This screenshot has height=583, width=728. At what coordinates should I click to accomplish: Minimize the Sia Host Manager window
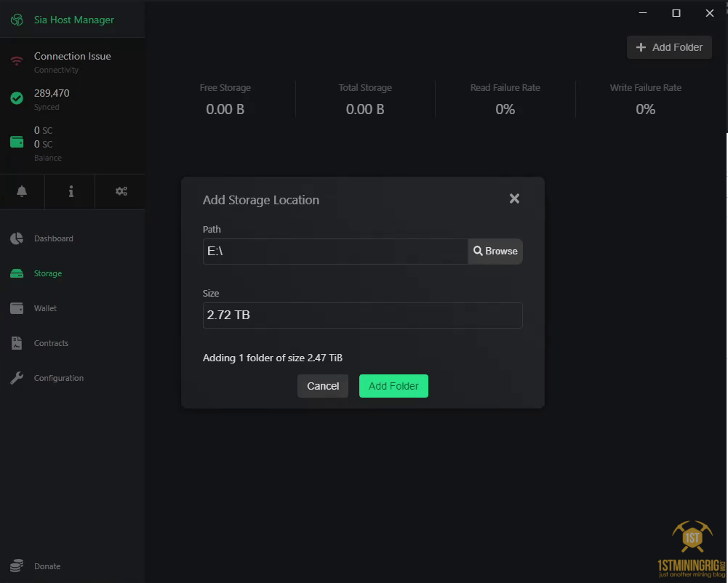click(643, 13)
